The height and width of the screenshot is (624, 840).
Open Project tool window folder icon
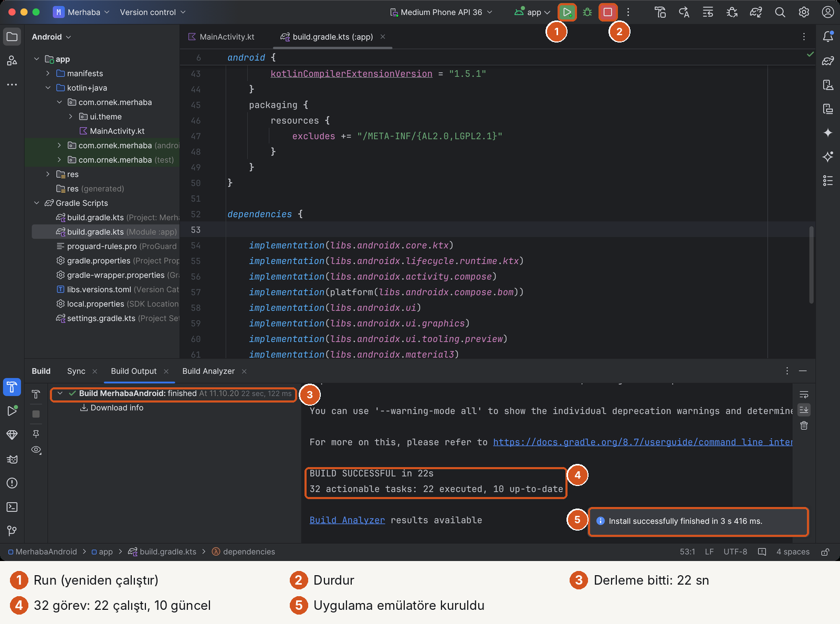point(12,37)
